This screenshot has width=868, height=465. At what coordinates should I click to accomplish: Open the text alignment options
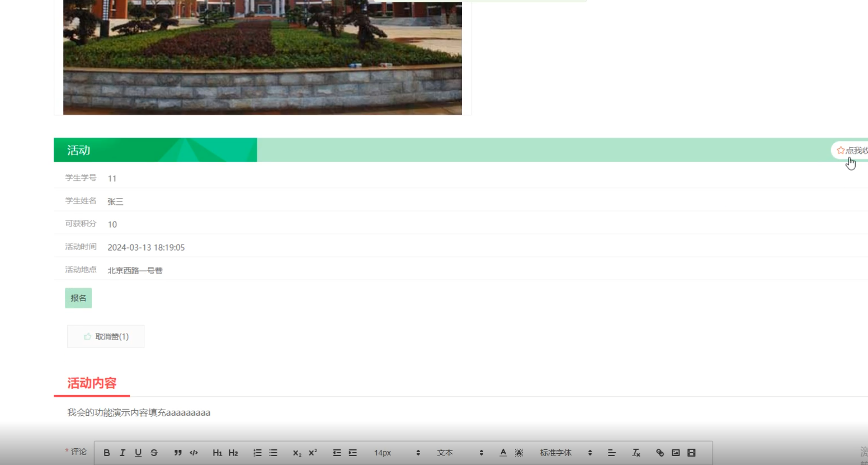[611, 453]
